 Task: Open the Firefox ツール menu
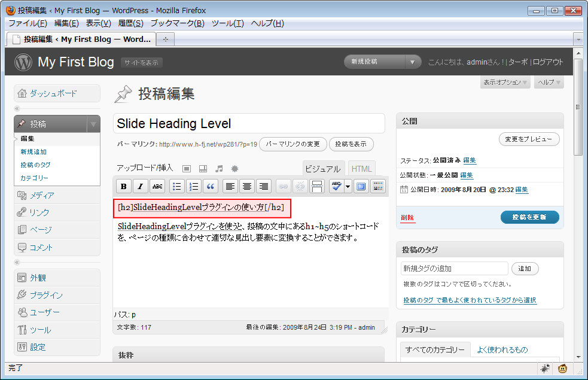pyautogui.click(x=228, y=23)
